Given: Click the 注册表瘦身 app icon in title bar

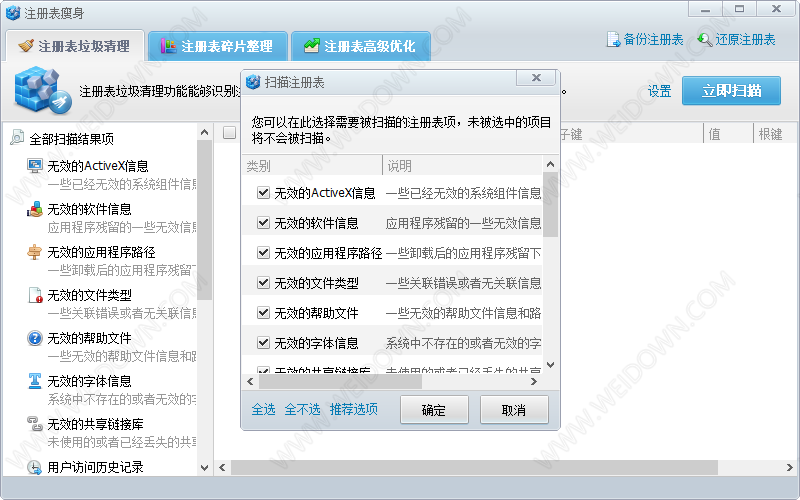Looking at the screenshot, I should pos(13,13).
